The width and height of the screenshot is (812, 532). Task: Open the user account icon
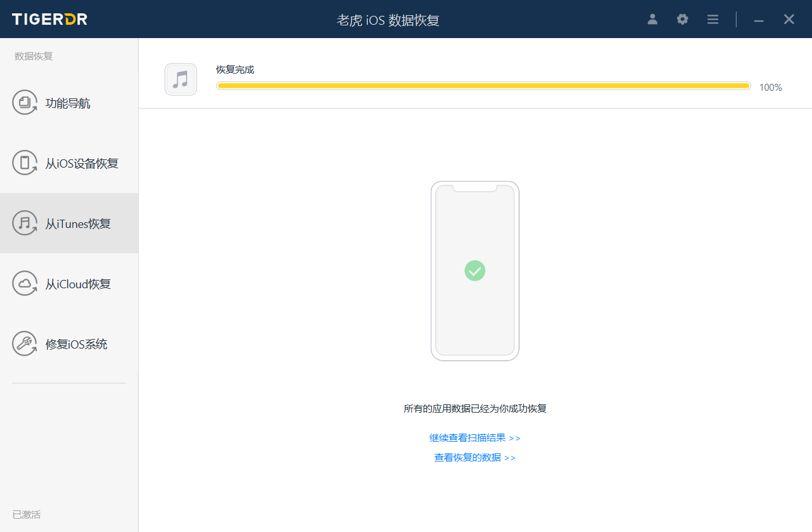652,19
